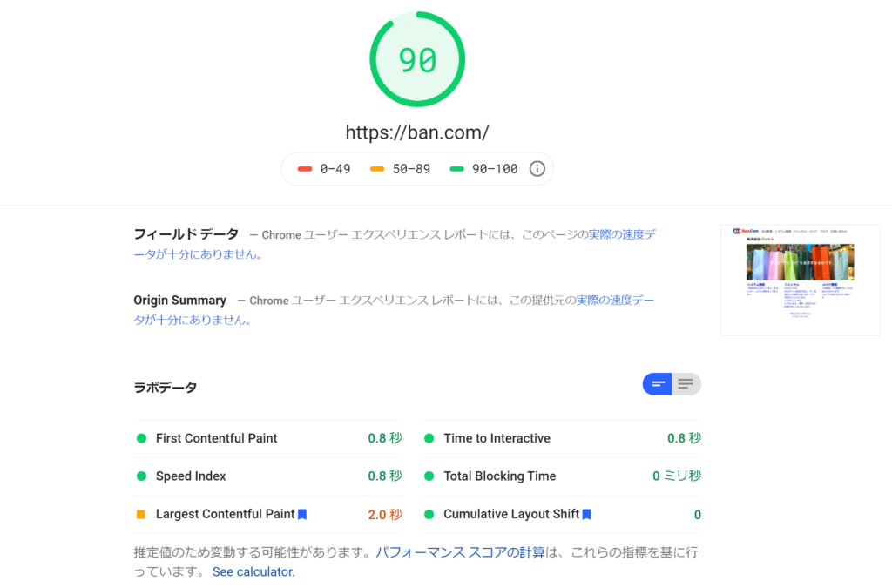Open the パフォーマンス スコアの計算 link

pos(460,552)
